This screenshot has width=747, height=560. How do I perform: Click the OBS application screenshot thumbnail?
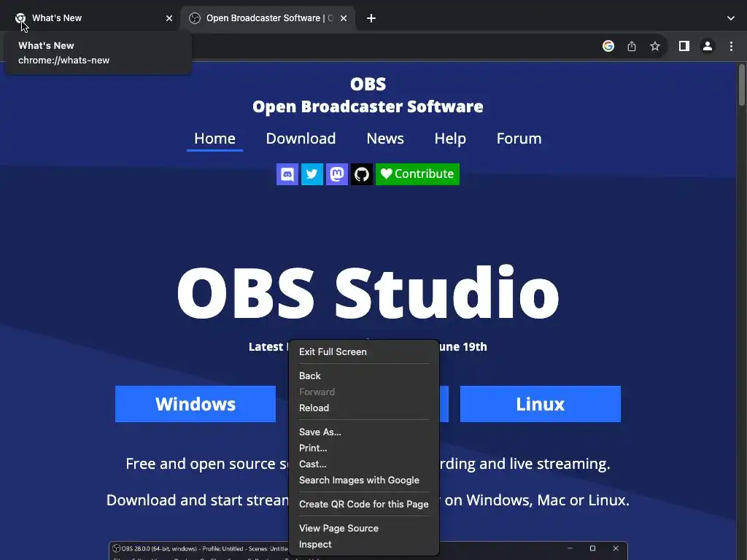click(x=368, y=551)
